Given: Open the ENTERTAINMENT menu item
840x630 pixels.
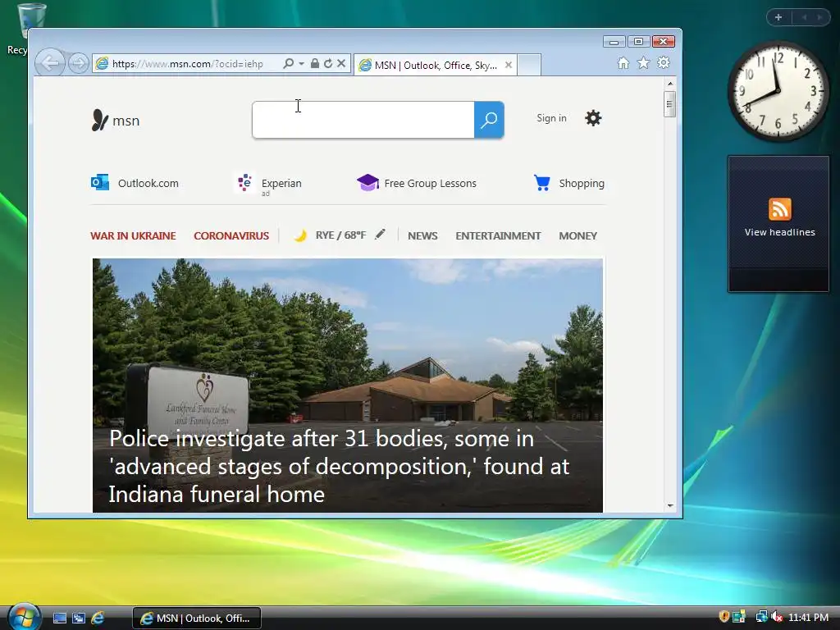Looking at the screenshot, I should (498, 235).
